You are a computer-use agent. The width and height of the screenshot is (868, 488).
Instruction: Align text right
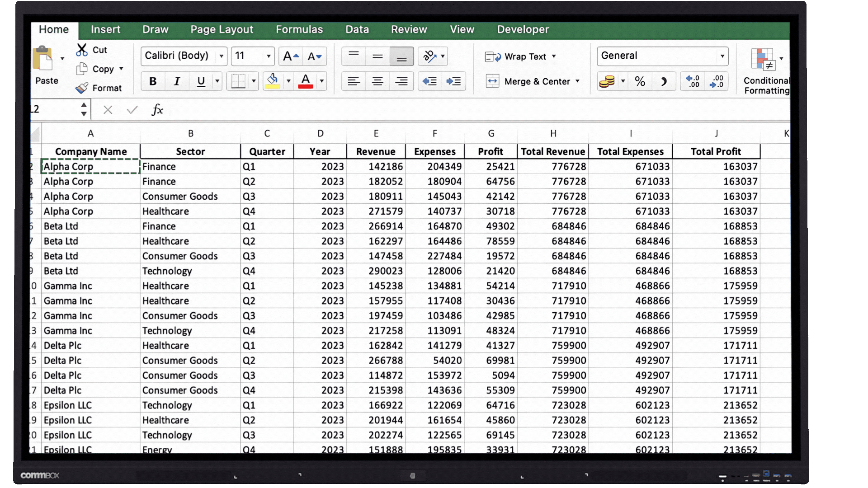(x=401, y=81)
